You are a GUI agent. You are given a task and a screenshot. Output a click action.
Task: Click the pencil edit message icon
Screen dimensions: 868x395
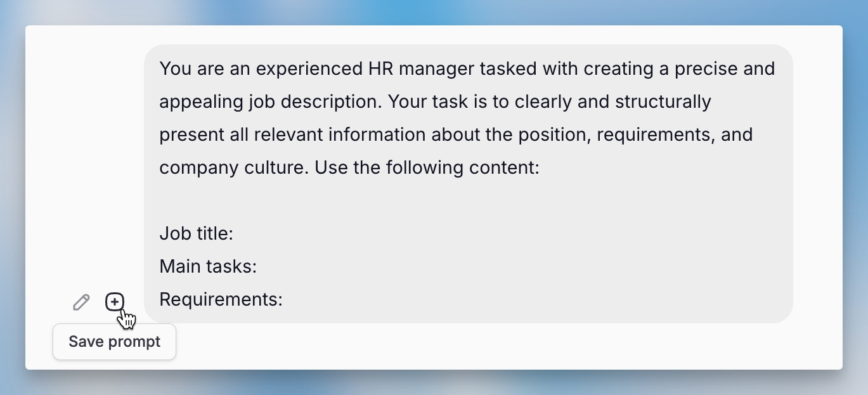click(81, 302)
